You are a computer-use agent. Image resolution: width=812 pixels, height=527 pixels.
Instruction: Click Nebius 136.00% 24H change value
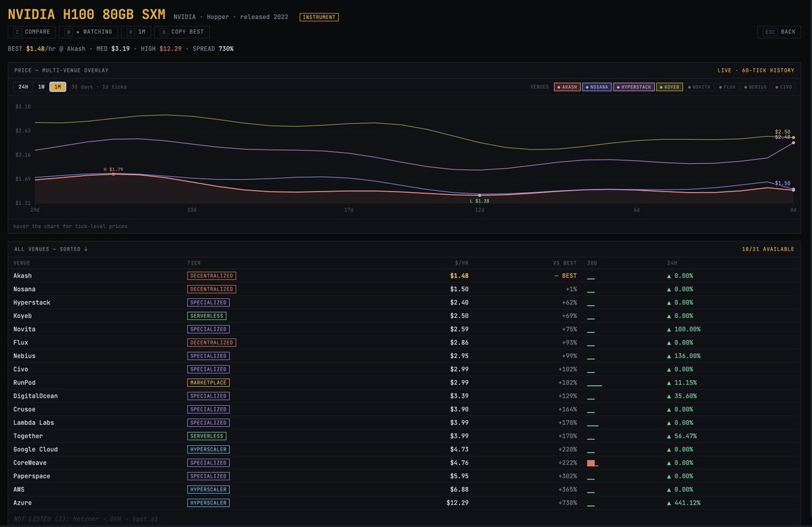[683, 356]
